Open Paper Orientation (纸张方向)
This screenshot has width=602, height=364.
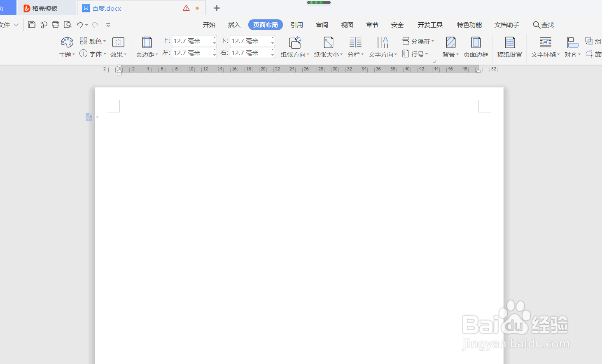coord(295,47)
